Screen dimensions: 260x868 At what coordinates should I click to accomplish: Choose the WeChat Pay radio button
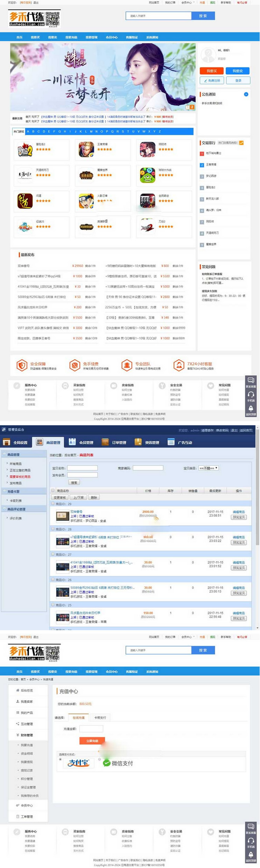(100, 759)
